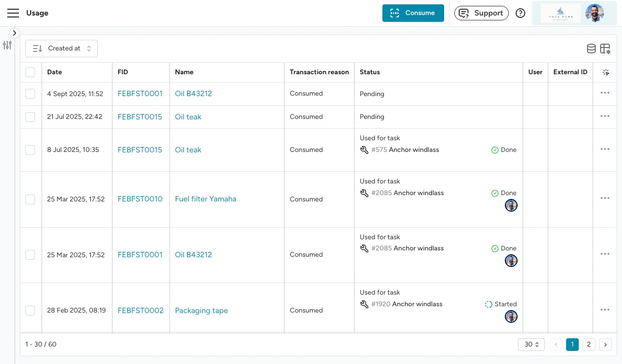Click the Consume button
Viewport: 622px width, 364px height.
413,13
